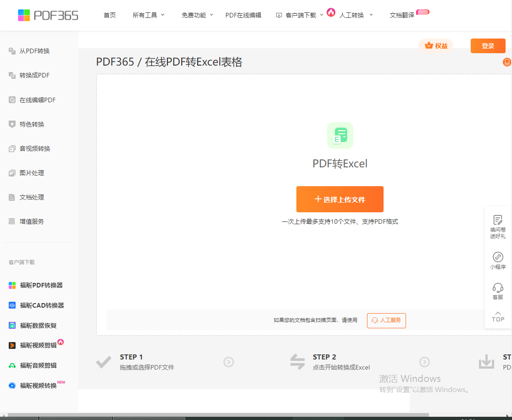
Task: Open the 福昕数据恢复 download link
Action: tap(38, 326)
